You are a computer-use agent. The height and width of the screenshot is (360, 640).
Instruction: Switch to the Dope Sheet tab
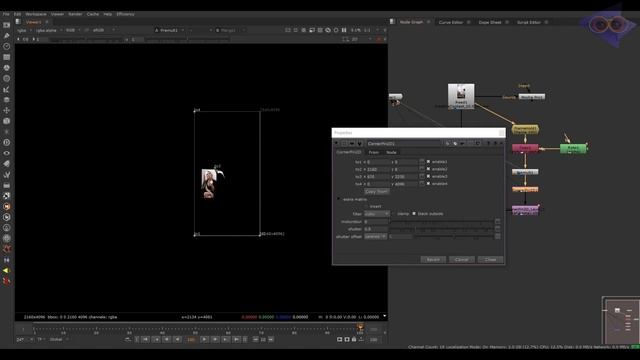[x=490, y=22]
